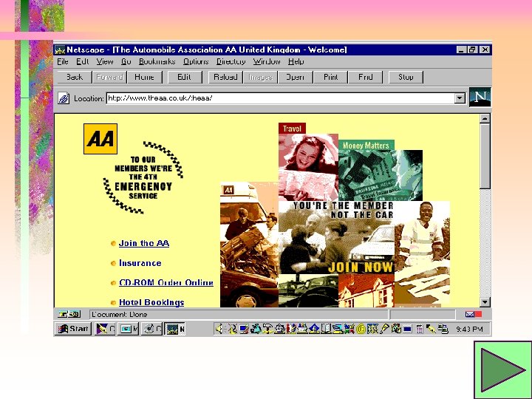Open the File menu
Viewport: 532px width, 399px height.
[x=63, y=62]
